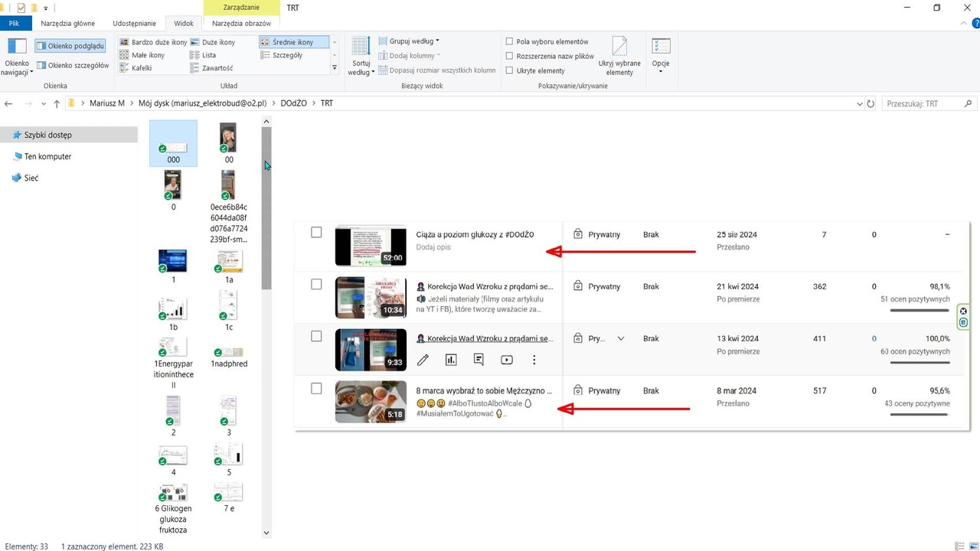Switch to the Udostępnianie ribbon tab
The width and height of the screenshot is (980, 551).
[134, 24]
